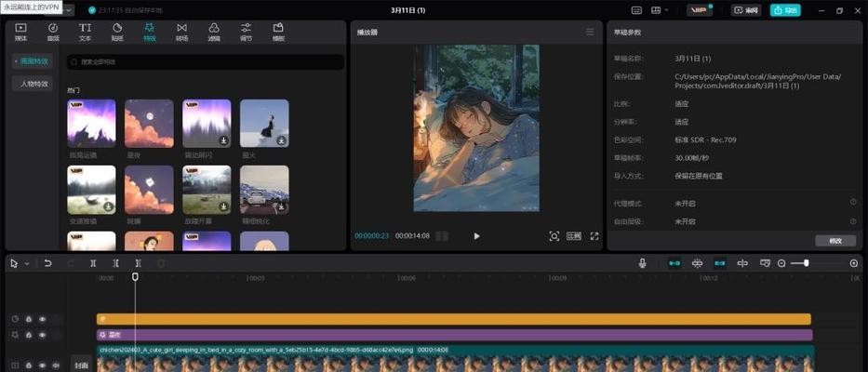Mute the main video track audio

pos(56,365)
